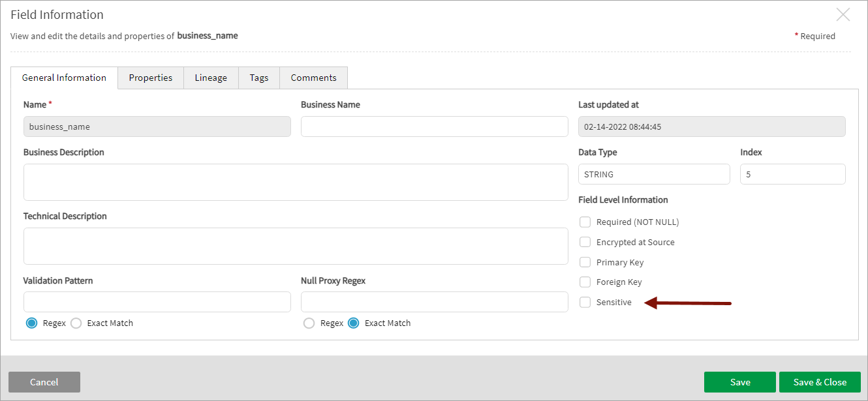Viewport: 868px width, 401px height.
Task: Go to the Comments tab
Action: (313, 78)
